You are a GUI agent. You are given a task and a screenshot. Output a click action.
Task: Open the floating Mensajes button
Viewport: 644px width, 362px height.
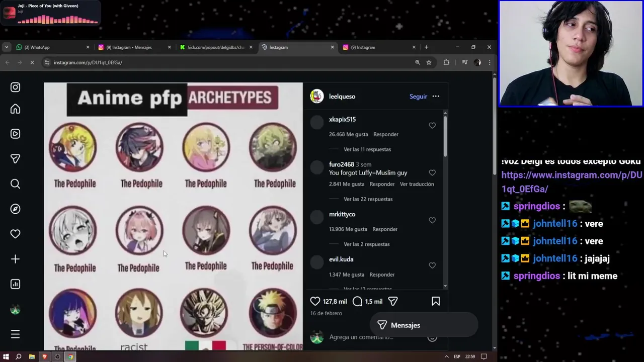pyautogui.click(x=424, y=325)
